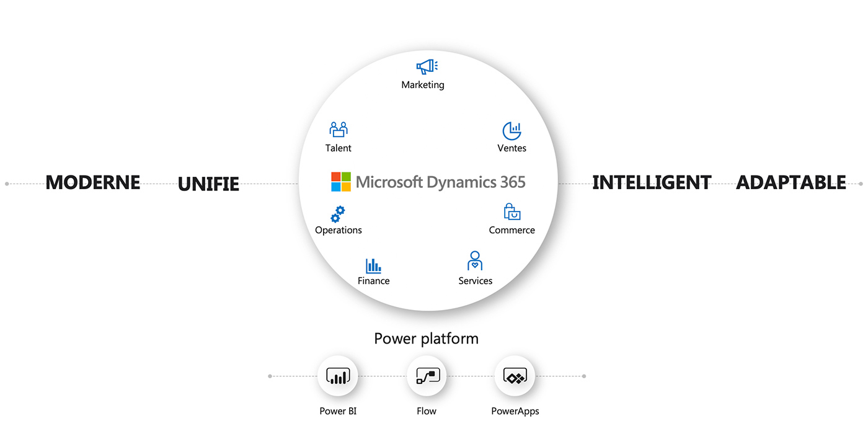Open the PowerApps round icon
Viewport: 868px width, 431px height.
(x=515, y=376)
